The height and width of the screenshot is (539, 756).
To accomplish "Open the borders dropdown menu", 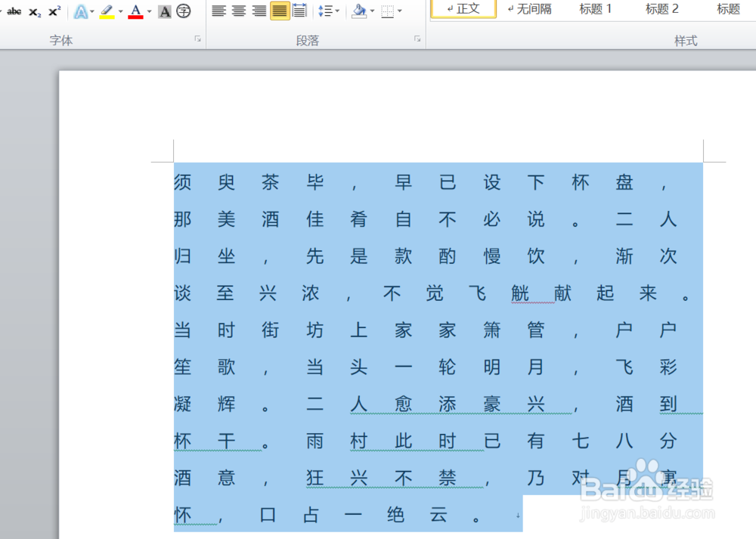I will [x=398, y=11].
